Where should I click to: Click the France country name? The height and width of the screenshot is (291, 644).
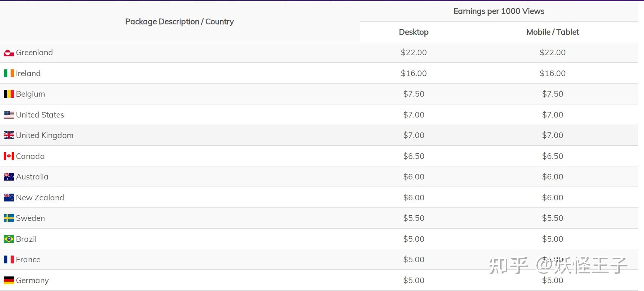click(28, 260)
